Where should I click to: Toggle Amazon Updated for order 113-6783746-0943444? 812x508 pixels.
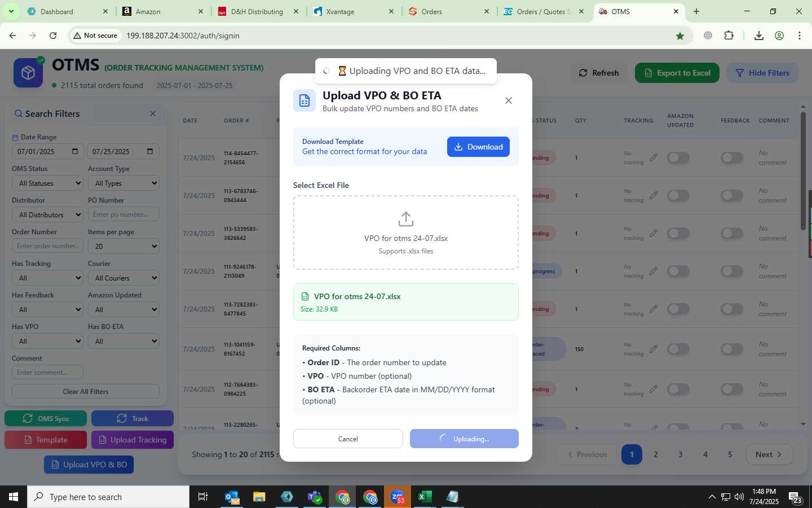[678, 195]
